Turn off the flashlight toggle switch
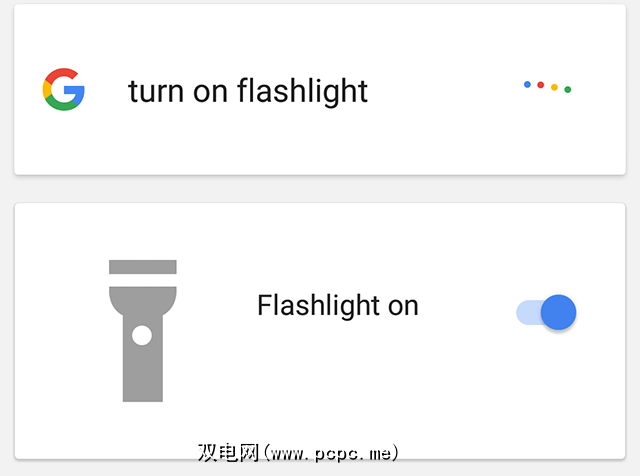Image resolution: width=640 pixels, height=476 pixels. (547, 312)
